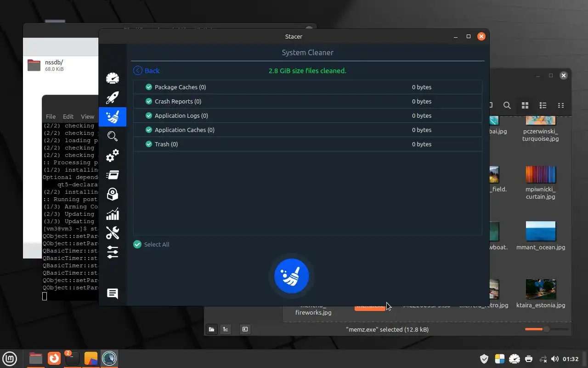Click the Stacer taskbar item
This screenshot has width=588, height=368.
coord(109,358)
